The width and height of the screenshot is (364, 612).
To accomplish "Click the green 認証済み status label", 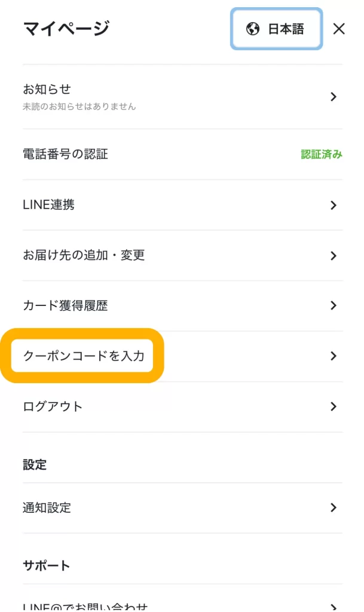I will (x=322, y=154).
